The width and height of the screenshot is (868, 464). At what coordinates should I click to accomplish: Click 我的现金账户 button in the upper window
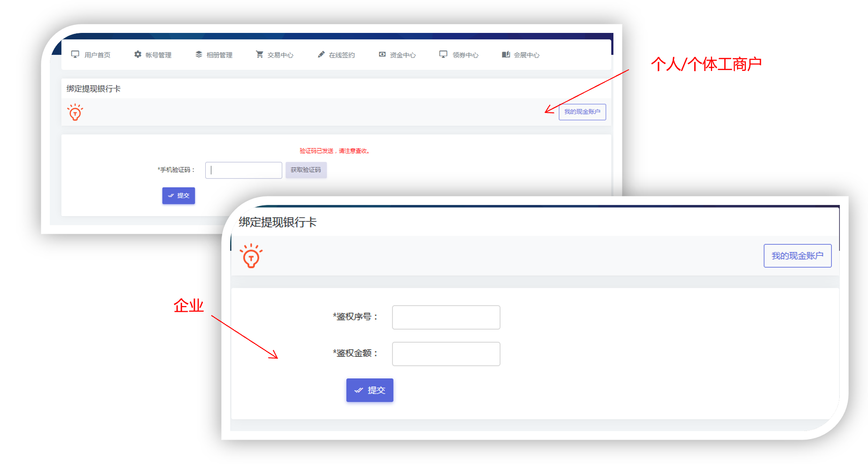pyautogui.click(x=582, y=112)
